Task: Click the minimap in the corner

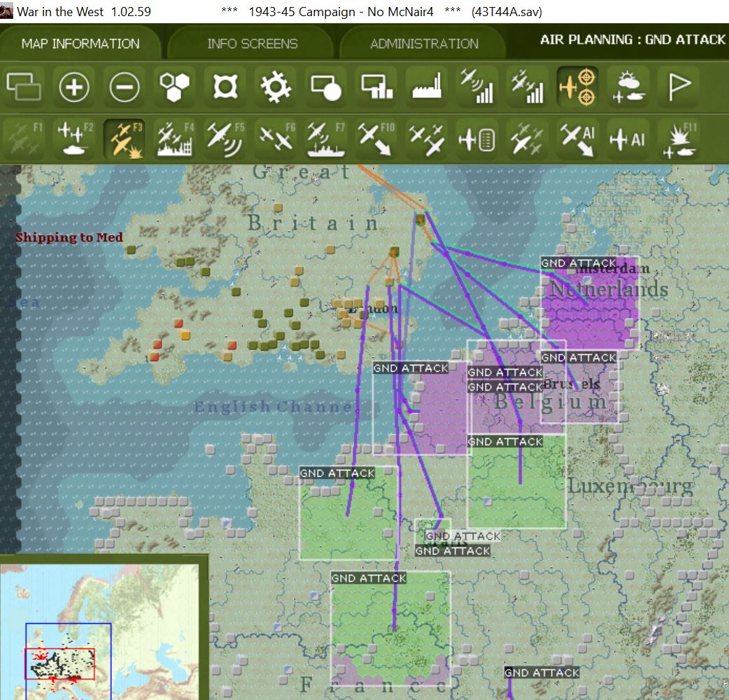Action: click(99, 631)
